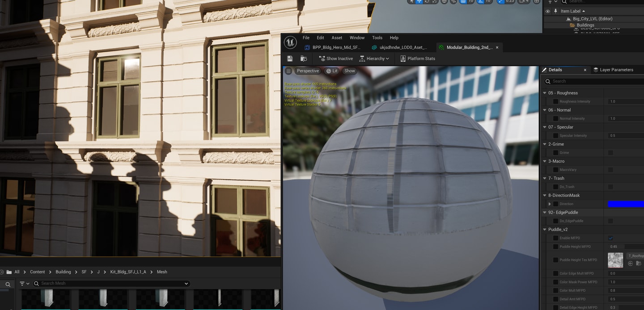Collapse the 07 - Specular section
The height and width of the screenshot is (310, 644).
pyautogui.click(x=545, y=127)
